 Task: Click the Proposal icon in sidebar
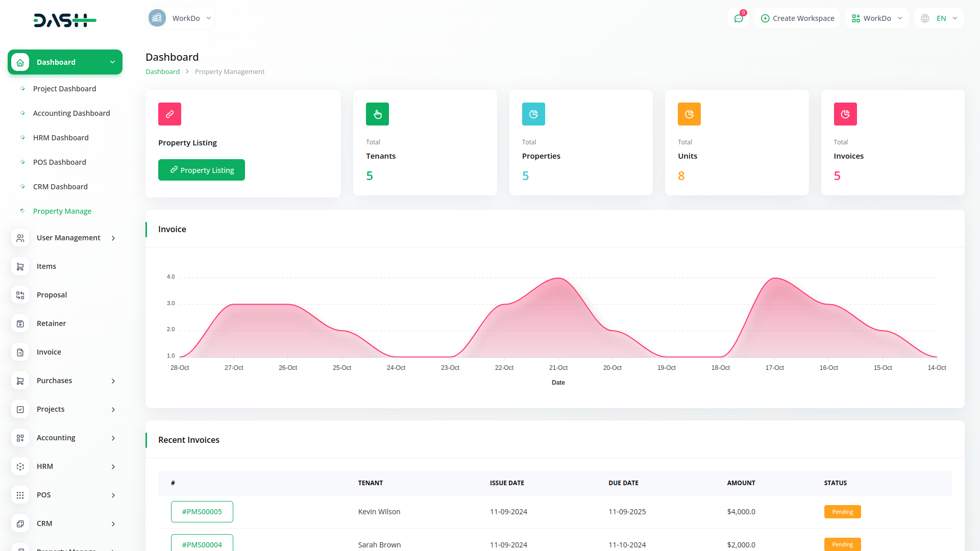coord(20,295)
